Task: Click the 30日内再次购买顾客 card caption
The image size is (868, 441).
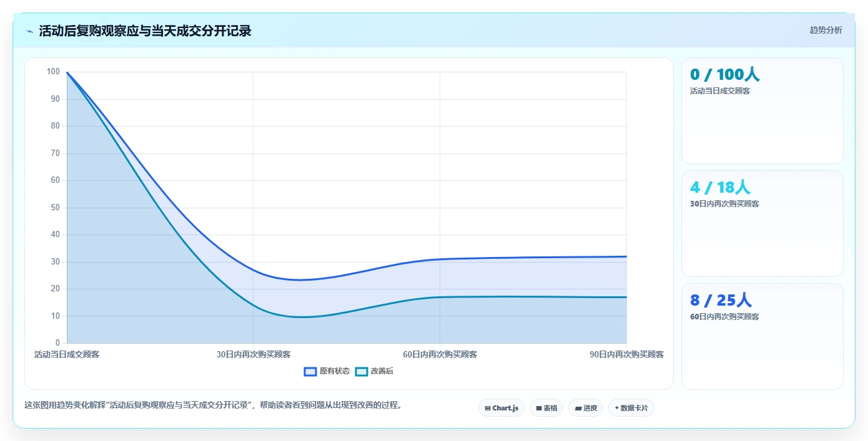Action: point(724,204)
